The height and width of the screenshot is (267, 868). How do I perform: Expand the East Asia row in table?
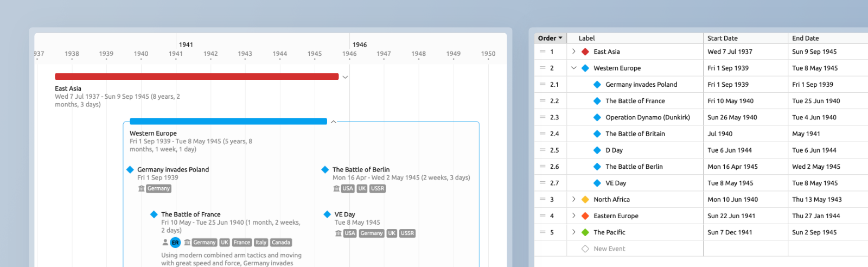click(574, 52)
